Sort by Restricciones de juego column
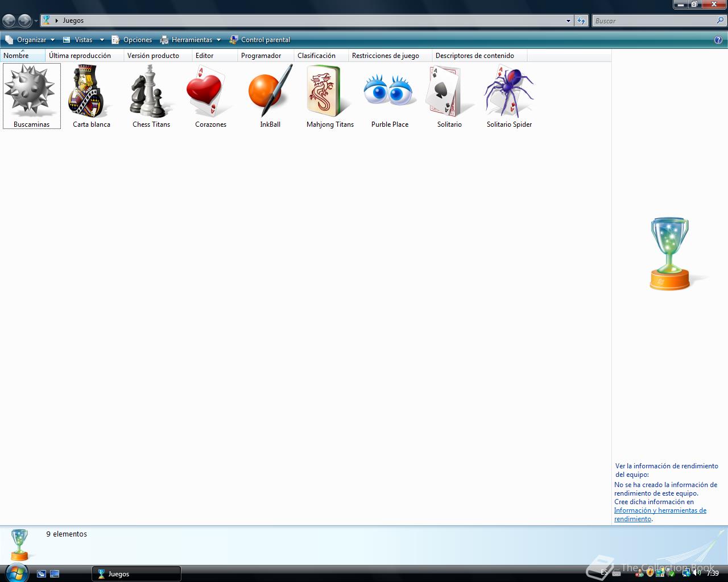728x582 pixels. click(x=390, y=56)
